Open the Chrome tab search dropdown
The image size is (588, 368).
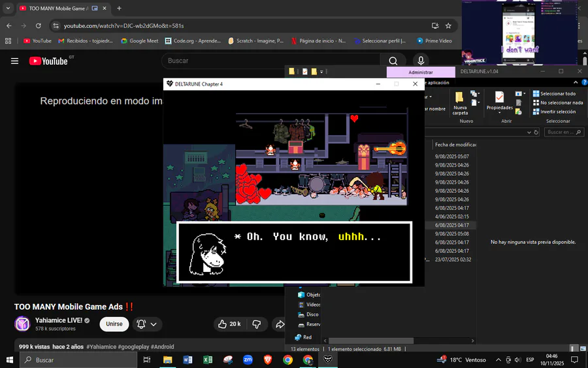[8, 8]
